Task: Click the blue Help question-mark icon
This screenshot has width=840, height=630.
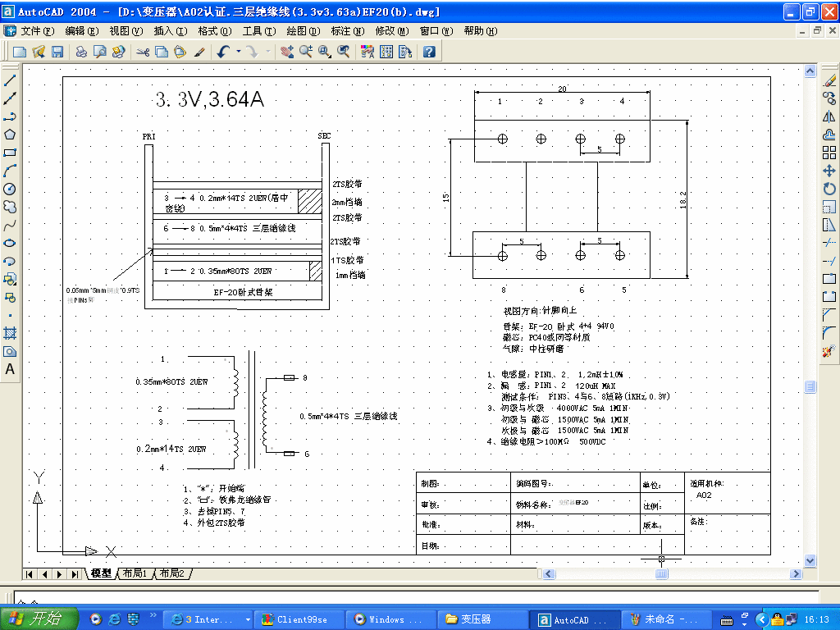Action: 429,52
